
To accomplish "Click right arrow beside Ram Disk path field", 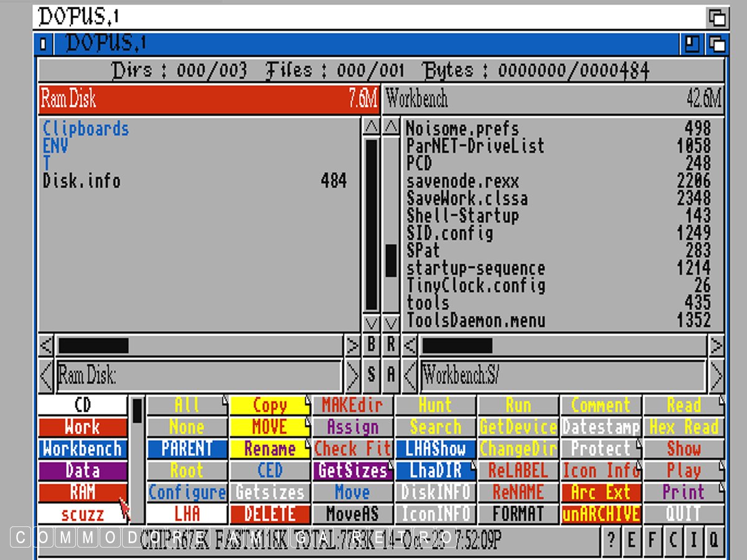I will pos(352,376).
